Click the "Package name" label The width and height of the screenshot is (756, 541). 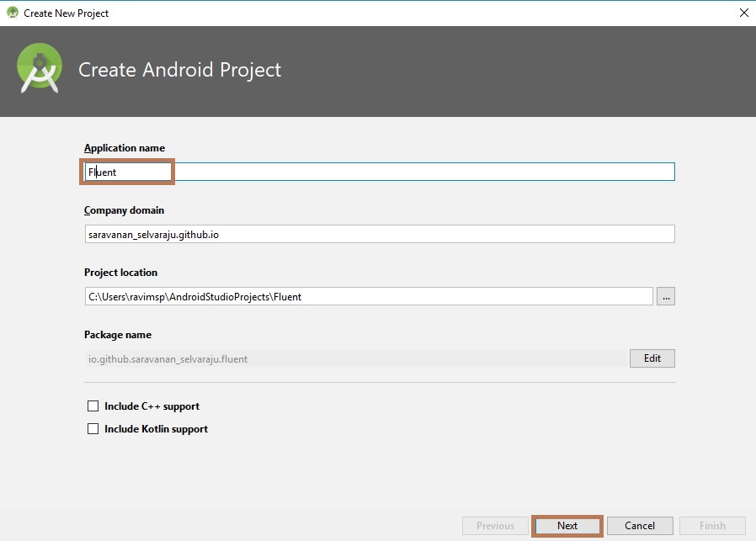(x=118, y=335)
